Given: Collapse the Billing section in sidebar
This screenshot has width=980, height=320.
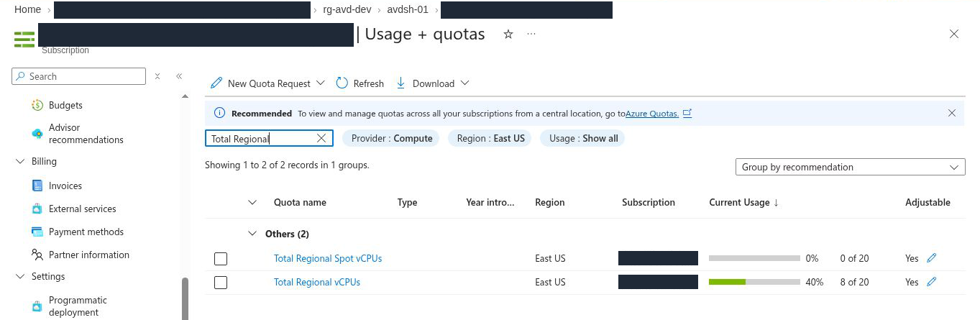Looking at the screenshot, I should coord(19,162).
